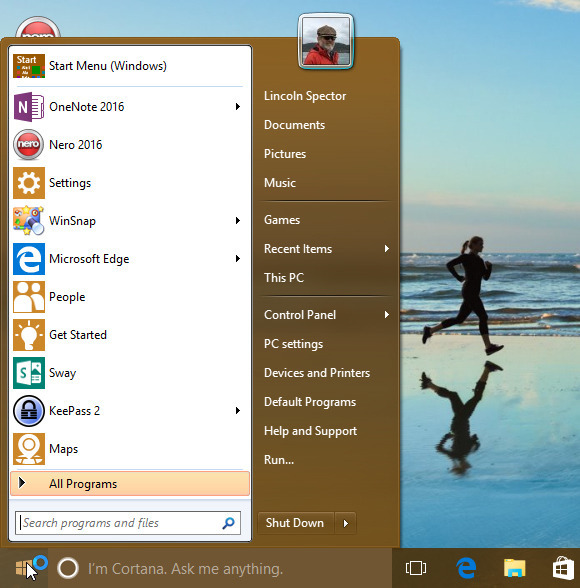Expand All Programs list
580x588 pixels.
tap(130, 484)
